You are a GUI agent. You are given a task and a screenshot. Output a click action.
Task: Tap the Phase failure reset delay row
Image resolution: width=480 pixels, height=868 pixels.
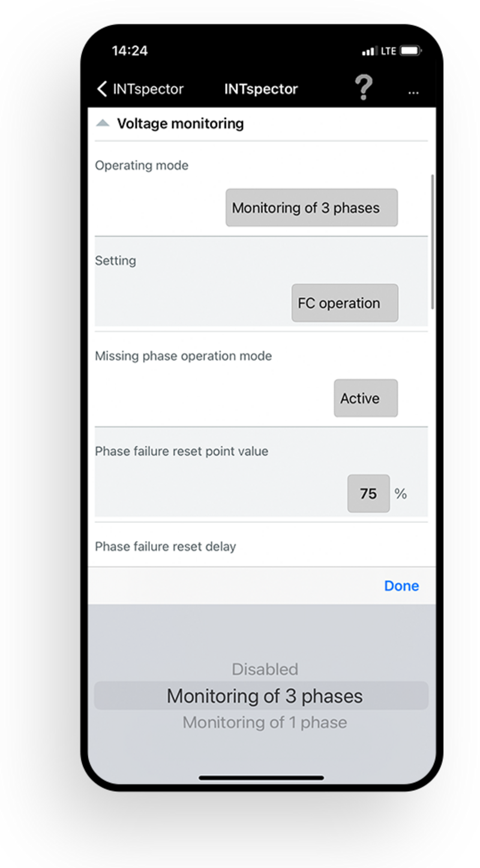tap(261, 546)
